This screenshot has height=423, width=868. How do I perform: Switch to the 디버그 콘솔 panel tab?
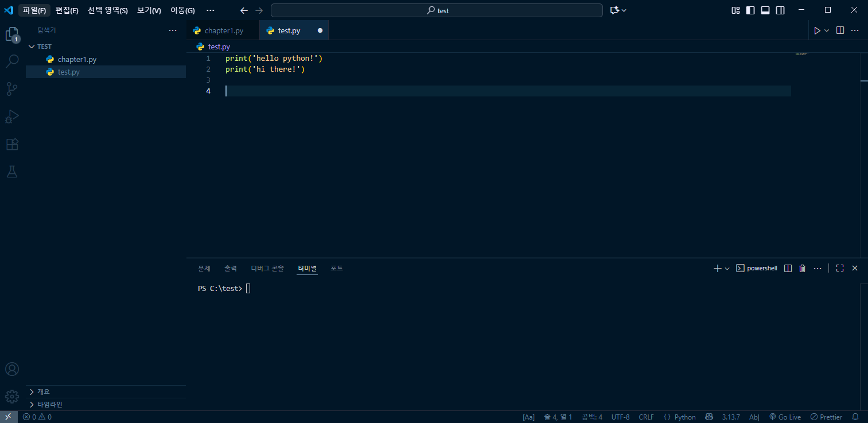[x=267, y=268]
